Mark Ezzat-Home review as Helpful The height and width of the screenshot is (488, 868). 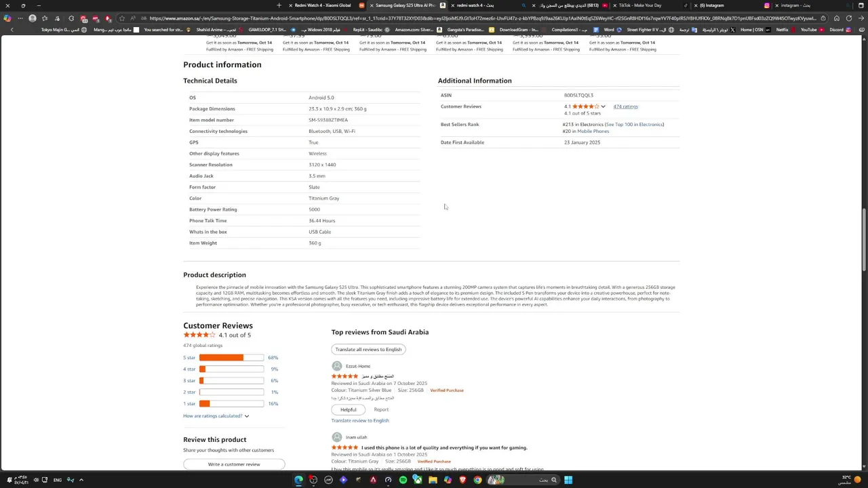point(348,409)
